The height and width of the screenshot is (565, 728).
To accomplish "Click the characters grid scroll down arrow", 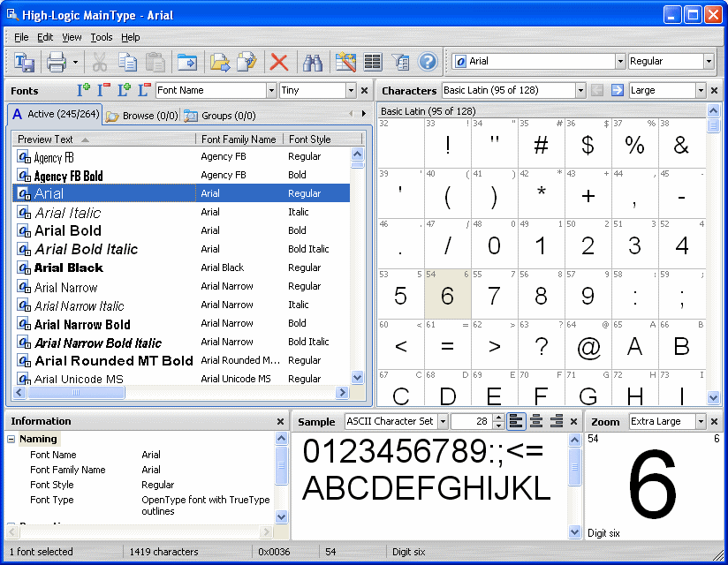I will click(x=713, y=397).
